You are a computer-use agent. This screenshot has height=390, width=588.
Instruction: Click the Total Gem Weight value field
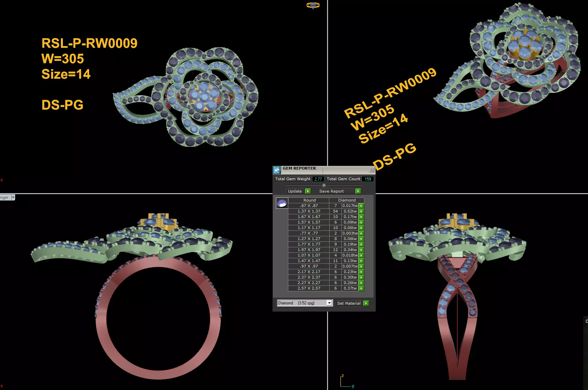[x=318, y=179]
